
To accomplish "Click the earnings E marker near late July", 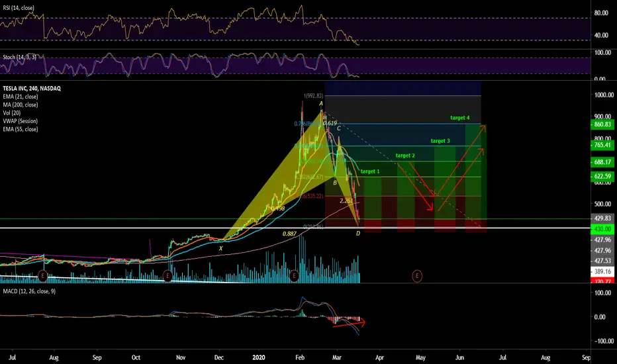I will pyautogui.click(x=42, y=276).
